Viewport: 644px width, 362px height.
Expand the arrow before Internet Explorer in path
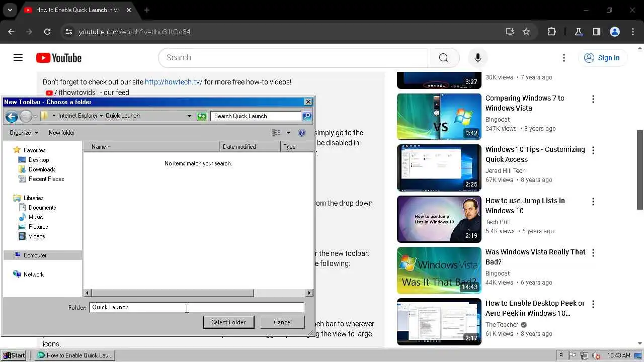coord(54,116)
